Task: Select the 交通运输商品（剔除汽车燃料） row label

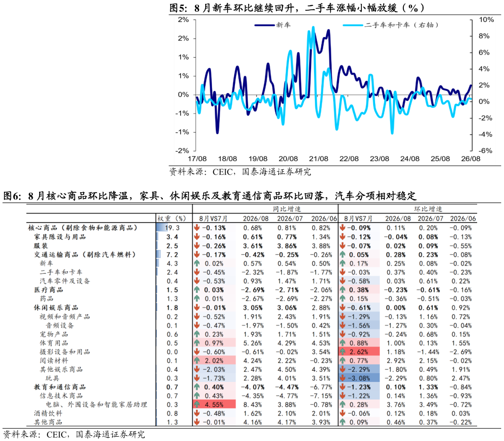Action: coord(85,255)
